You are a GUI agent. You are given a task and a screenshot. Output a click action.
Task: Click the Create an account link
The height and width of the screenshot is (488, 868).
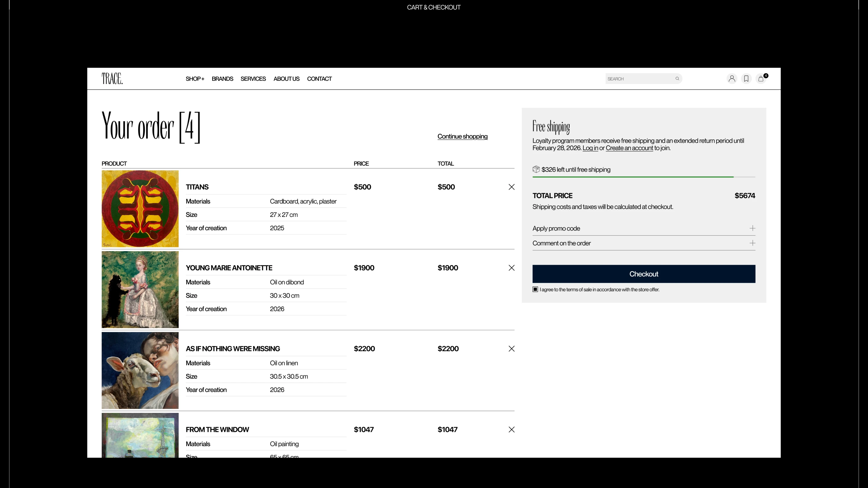(629, 148)
